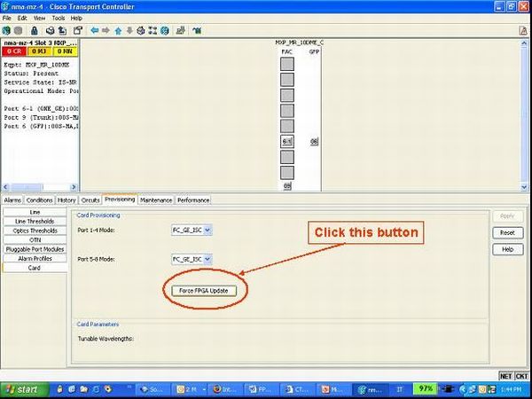This screenshot has width=532, height=399.
Task: Select port 6-1 in the card graphic
Action: coord(287,142)
